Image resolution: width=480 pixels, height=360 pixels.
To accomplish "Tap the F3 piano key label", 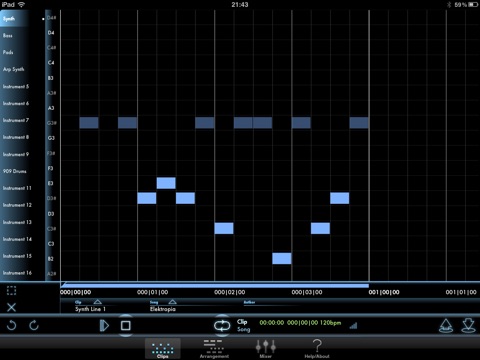I will click(x=50, y=168).
